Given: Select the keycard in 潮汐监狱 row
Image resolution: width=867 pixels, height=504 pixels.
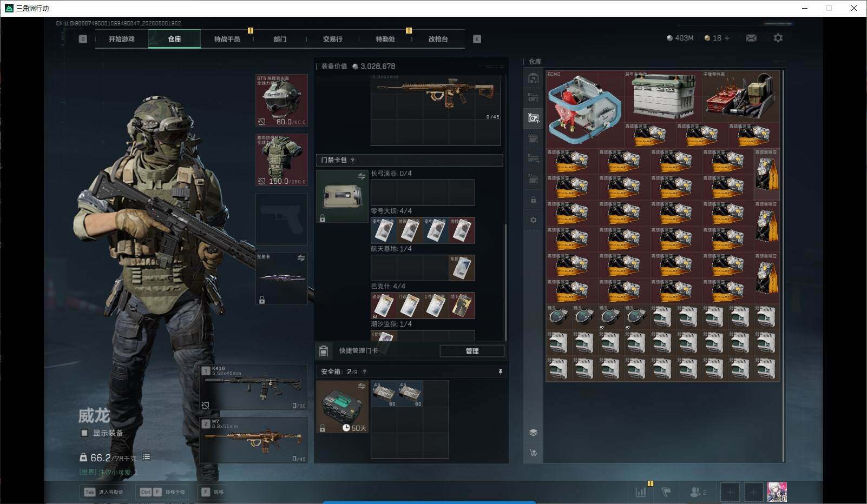Looking at the screenshot, I should (384, 336).
